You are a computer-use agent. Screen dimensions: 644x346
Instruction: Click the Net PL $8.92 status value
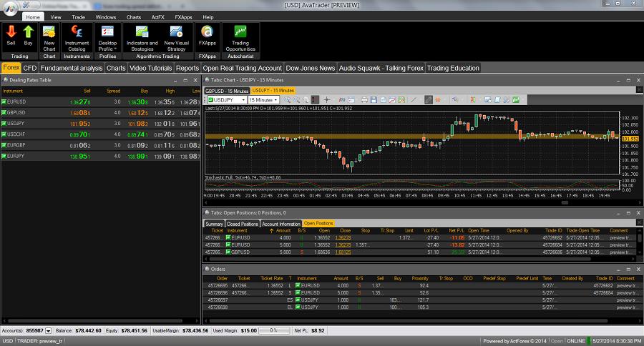point(318,330)
